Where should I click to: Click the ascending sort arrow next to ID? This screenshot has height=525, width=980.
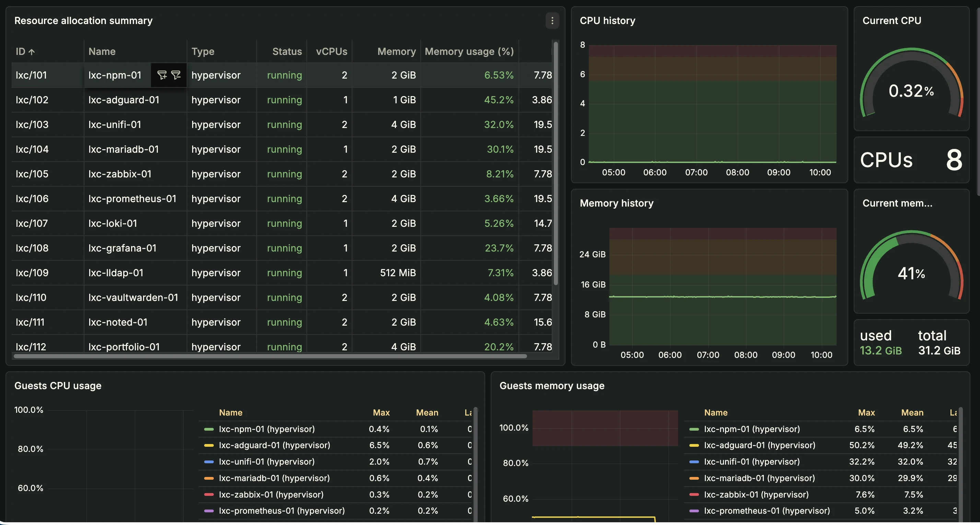[32, 52]
